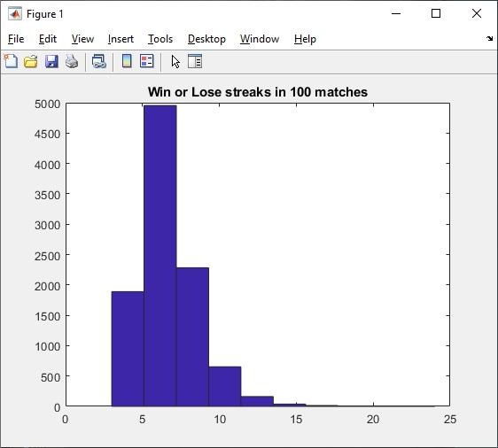Open the Desktop menu

[x=206, y=39]
